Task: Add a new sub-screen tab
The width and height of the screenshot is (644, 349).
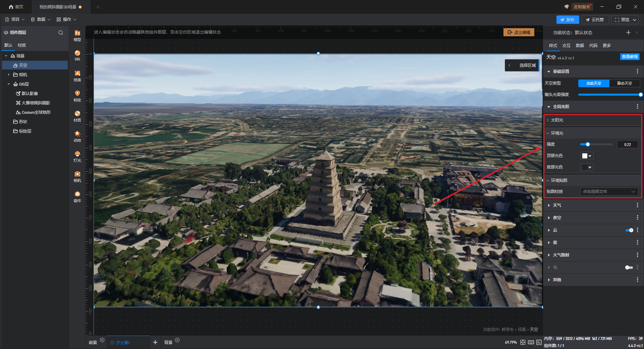Action: point(155,342)
